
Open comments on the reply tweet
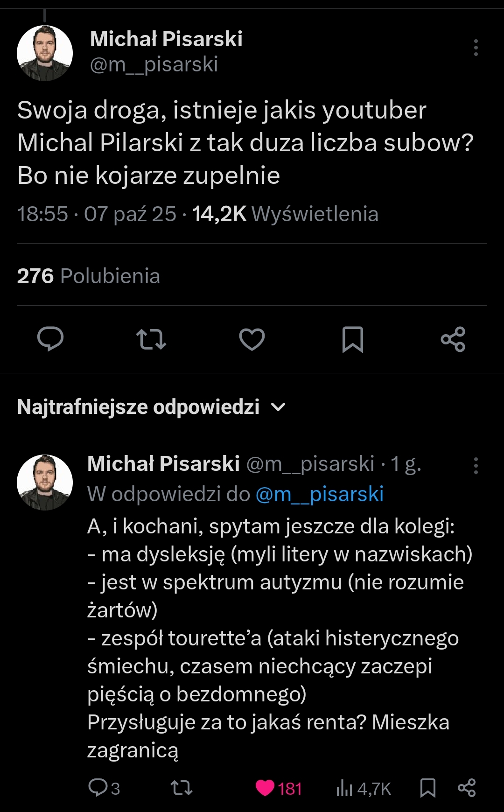pyautogui.click(x=98, y=788)
